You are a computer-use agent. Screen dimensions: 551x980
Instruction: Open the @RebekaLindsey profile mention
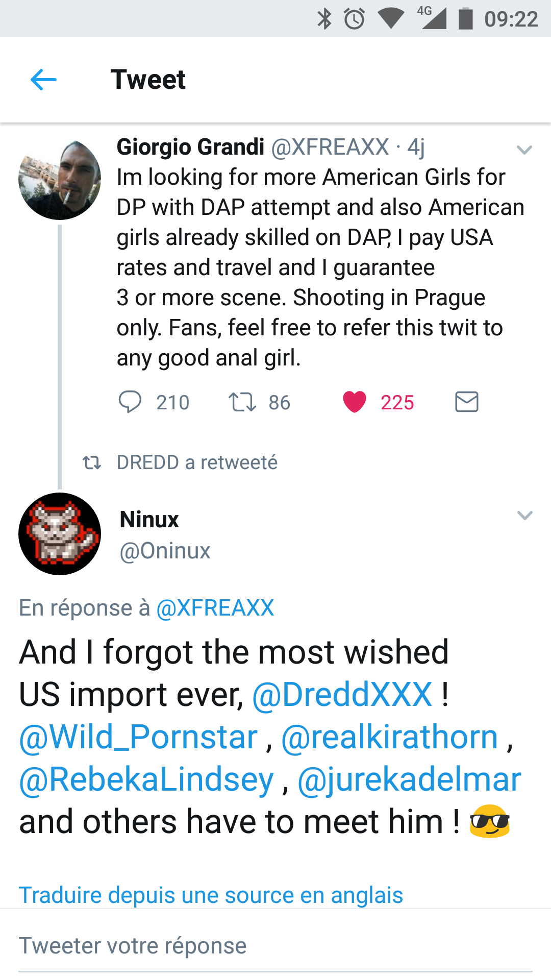coord(146,779)
